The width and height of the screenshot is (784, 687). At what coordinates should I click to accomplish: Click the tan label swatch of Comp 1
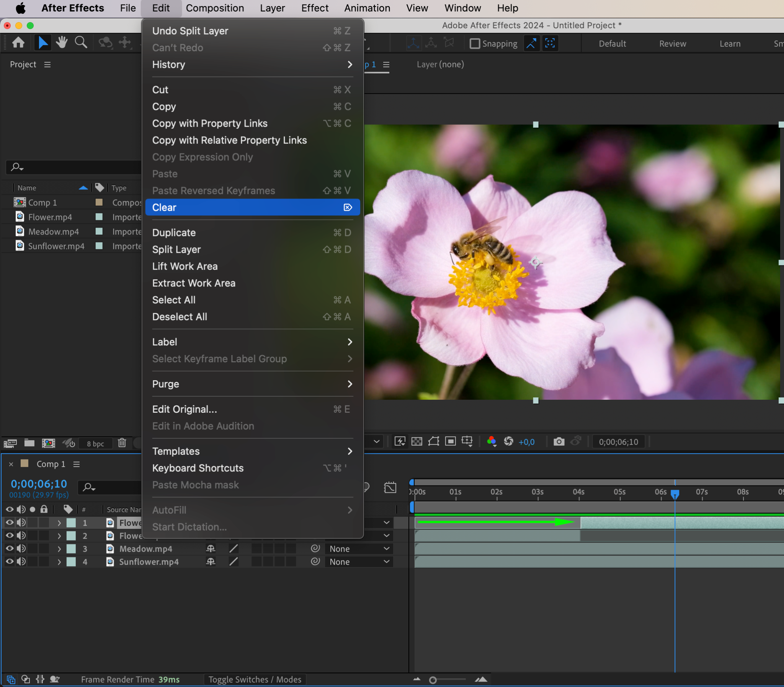[x=99, y=202]
